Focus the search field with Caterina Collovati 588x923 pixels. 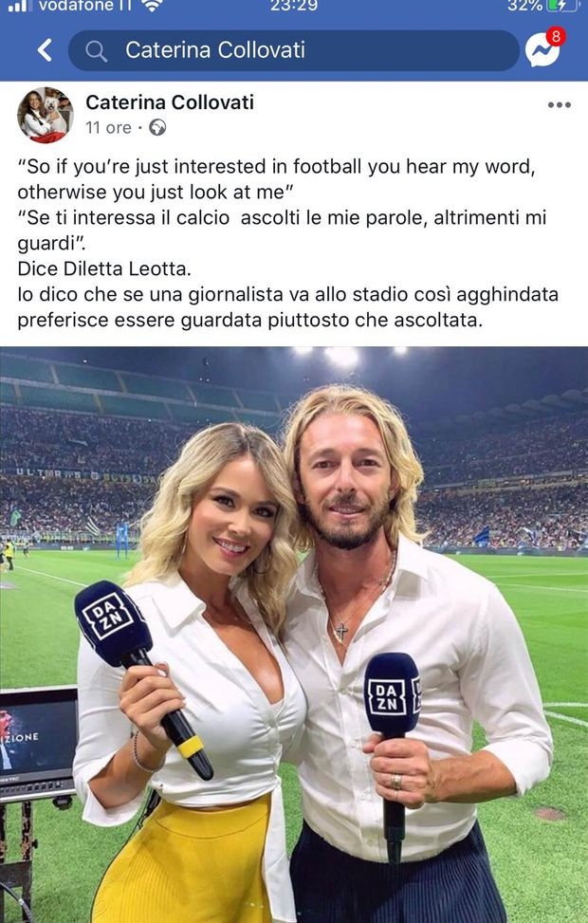pos(294,50)
